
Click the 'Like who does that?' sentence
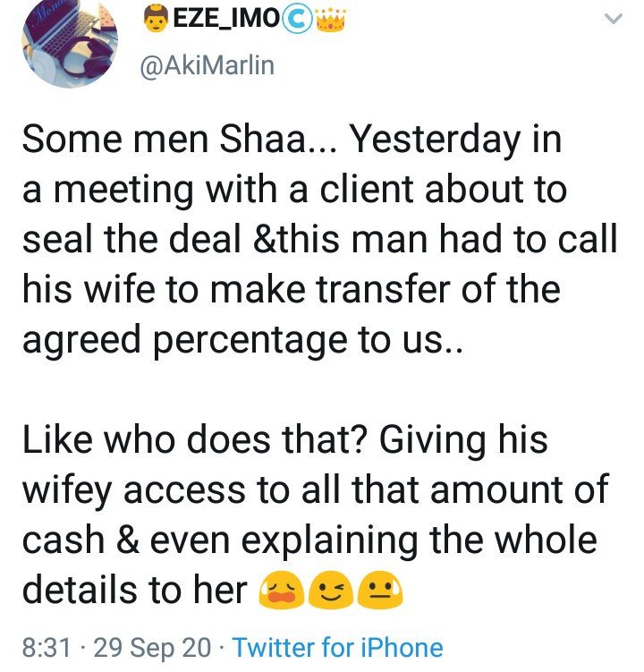[196, 439]
